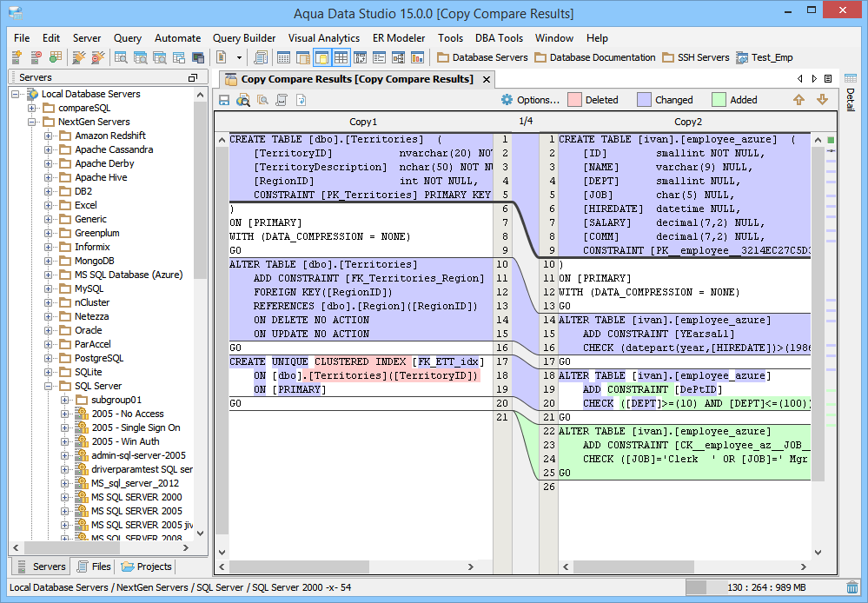Viewport: 868px width, 603px height.
Task: Expand the compareSQL tree node
Action: click(31, 108)
